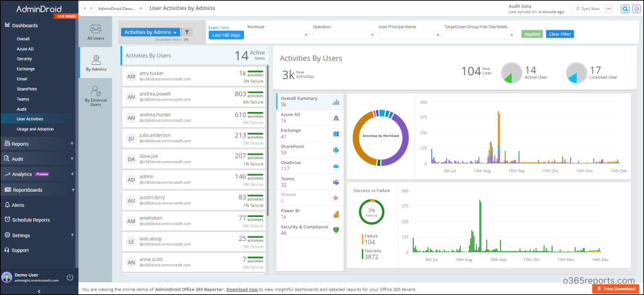Click the green Success legend marker
644x295 pixels.
pos(362,254)
